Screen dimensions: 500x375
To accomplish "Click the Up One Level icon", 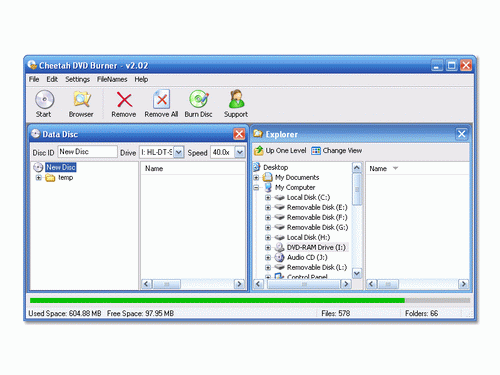I will pyautogui.click(x=259, y=151).
